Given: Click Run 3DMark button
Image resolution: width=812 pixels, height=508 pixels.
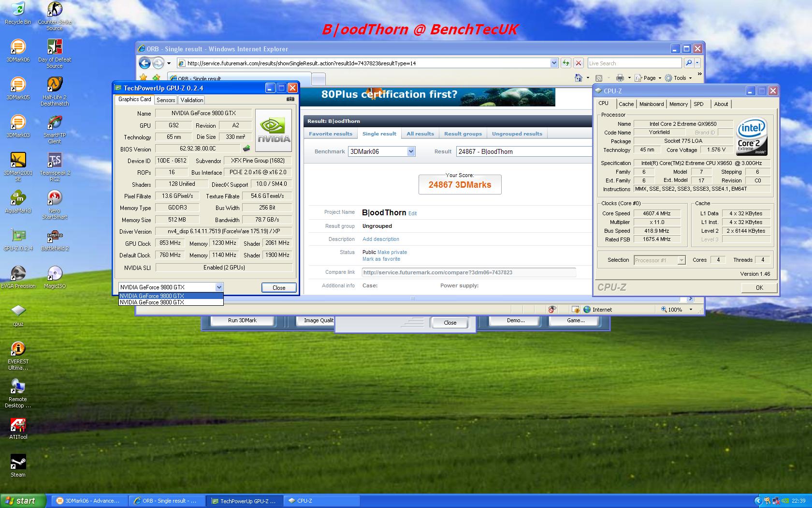Looking at the screenshot, I should point(242,320).
